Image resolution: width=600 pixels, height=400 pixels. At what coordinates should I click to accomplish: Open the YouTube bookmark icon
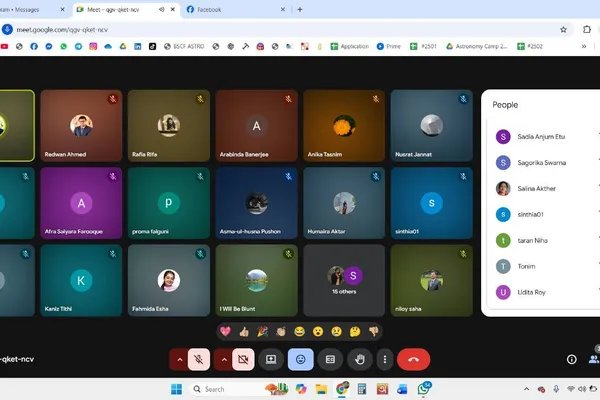point(4,46)
